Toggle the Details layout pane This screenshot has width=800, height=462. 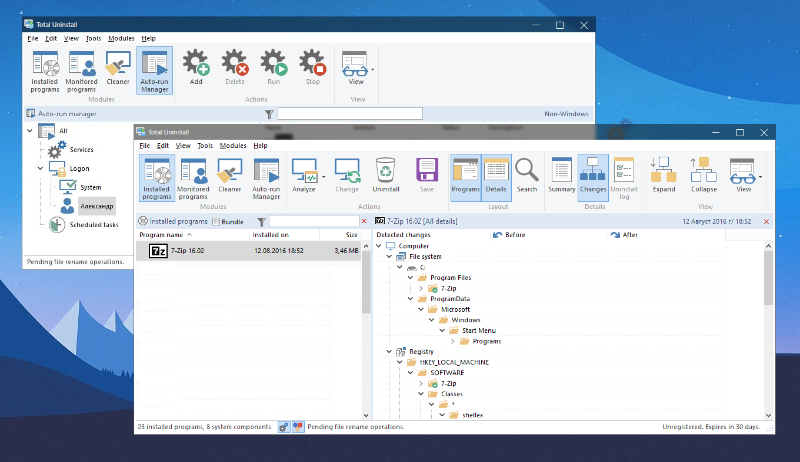[x=496, y=173]
